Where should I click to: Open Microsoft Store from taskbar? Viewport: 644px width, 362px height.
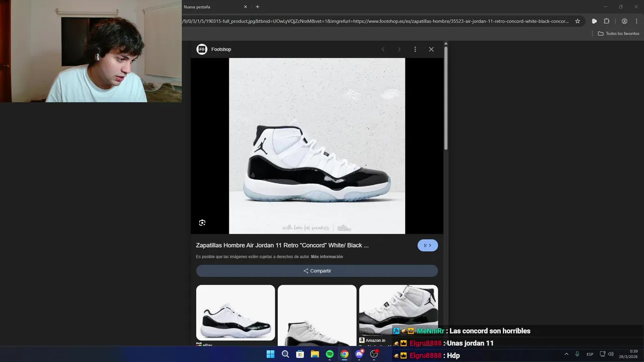[300, 354]
